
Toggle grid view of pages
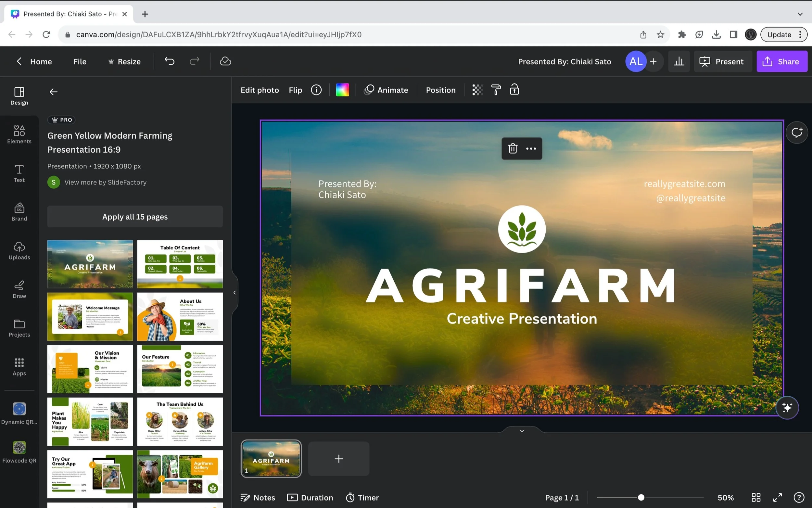pyautogui.click(x=756, y=497)
